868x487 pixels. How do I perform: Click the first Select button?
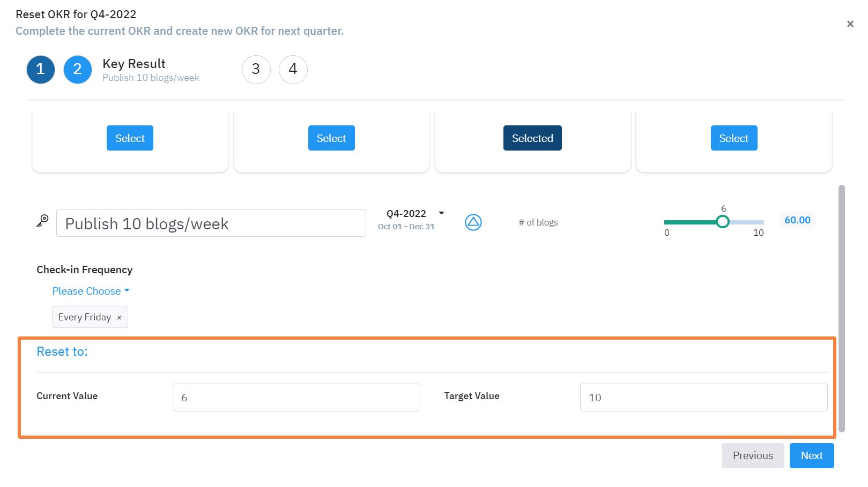(130, 138)
